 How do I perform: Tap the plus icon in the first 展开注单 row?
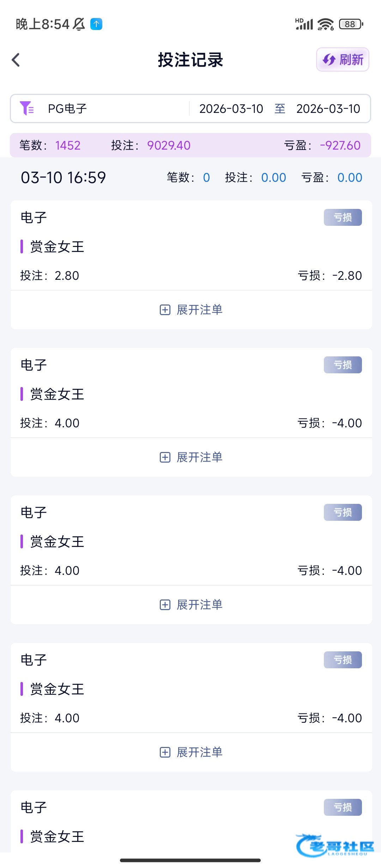(165, 310)
